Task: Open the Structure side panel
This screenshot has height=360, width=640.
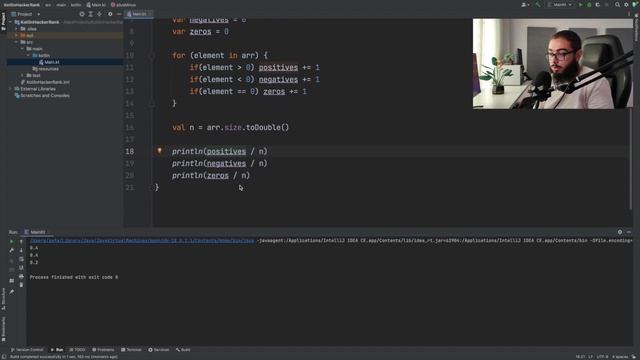Action: [4, 299]
